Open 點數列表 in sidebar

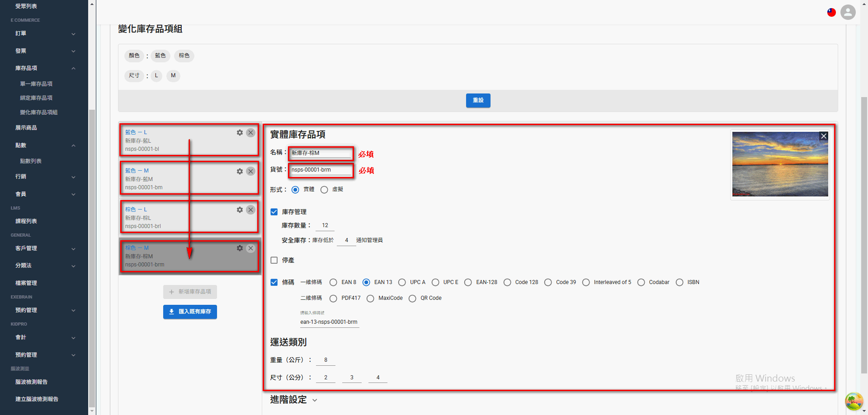pos(31,161)
